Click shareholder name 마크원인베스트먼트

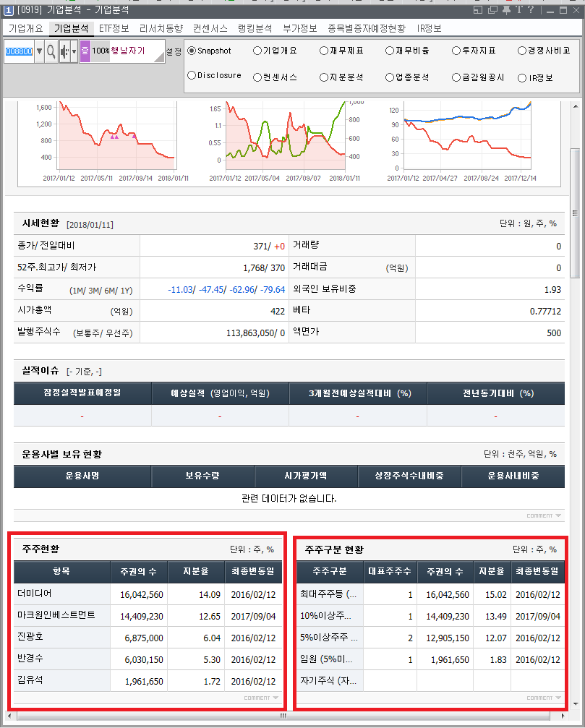click(x=56, y=615)
